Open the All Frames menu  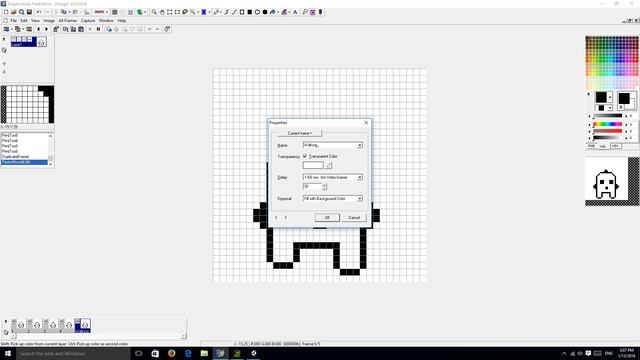coord(68,20)
